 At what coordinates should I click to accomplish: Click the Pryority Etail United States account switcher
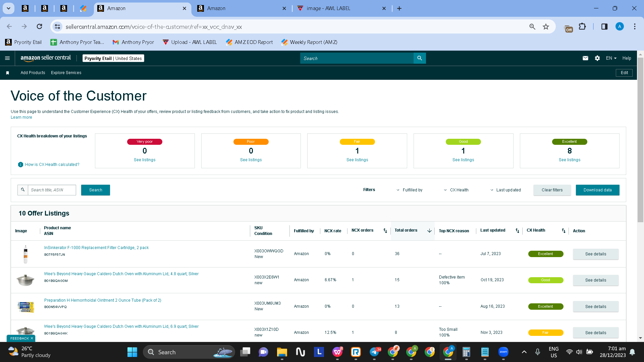[x=113, y=58]
